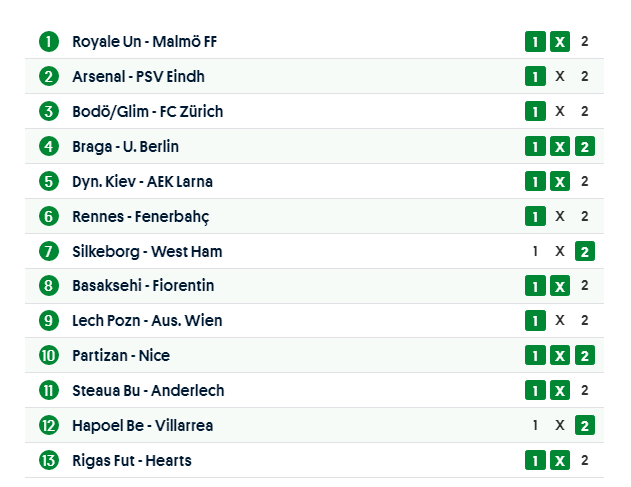The height and width of the screenshot is (487, 631).
Task: Select the 2 outcome for Royale Un - Malmö FF
Action: (585, 42)
